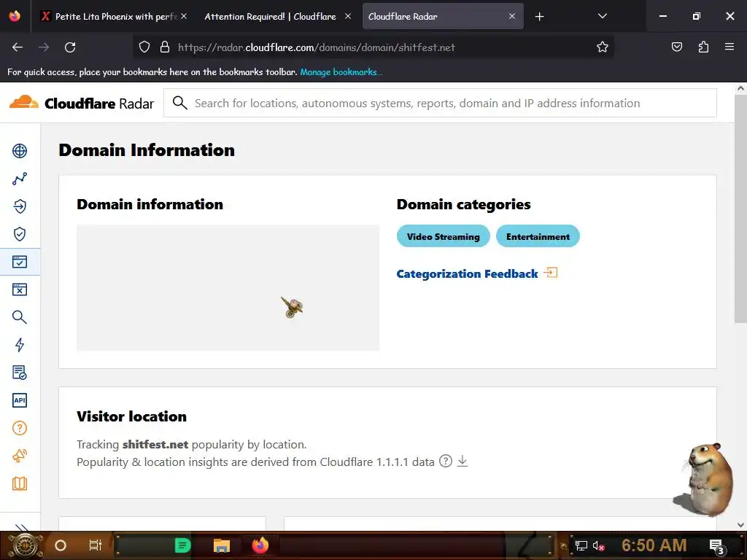This screenshot has height=560, width=747.
Task: Click the Cloudflare Radar logo
Action: click(82, 103)
